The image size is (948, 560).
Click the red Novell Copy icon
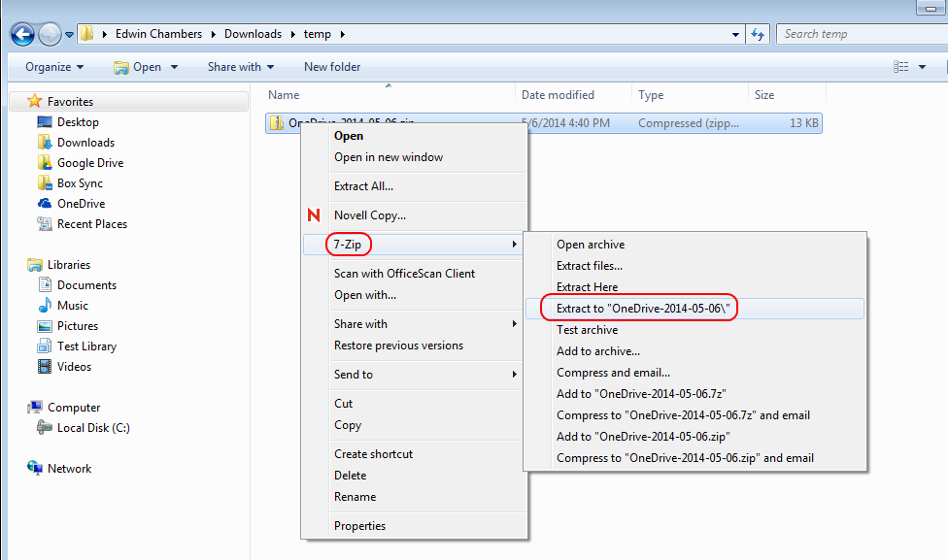(315, 215)
